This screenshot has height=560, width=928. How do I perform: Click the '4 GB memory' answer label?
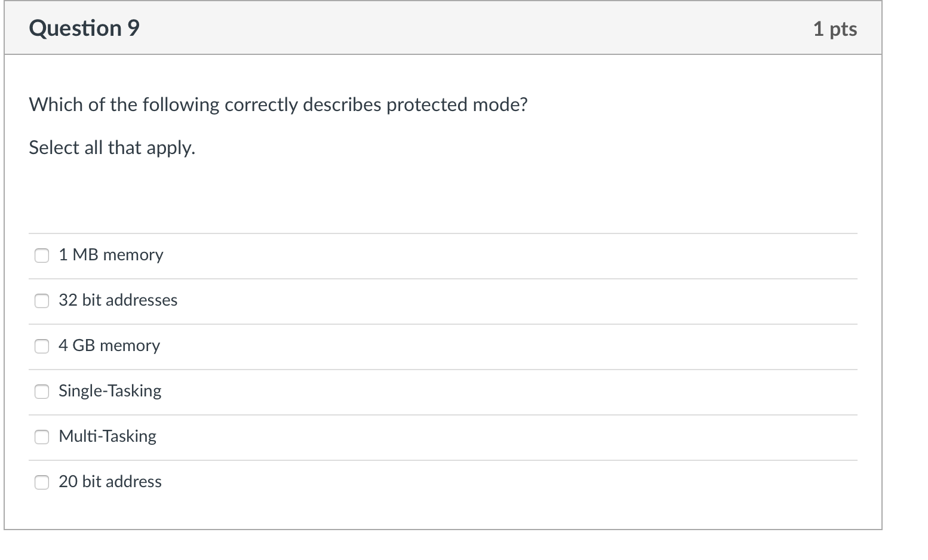pyautogui.click(x=109, y=346)
